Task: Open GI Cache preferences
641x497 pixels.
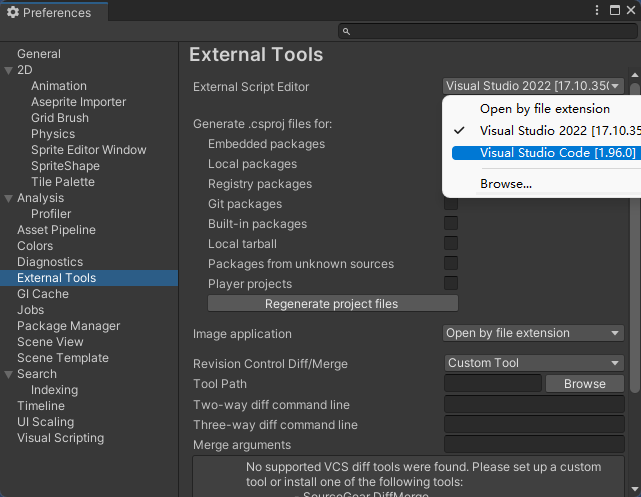Action: [43, 293]
